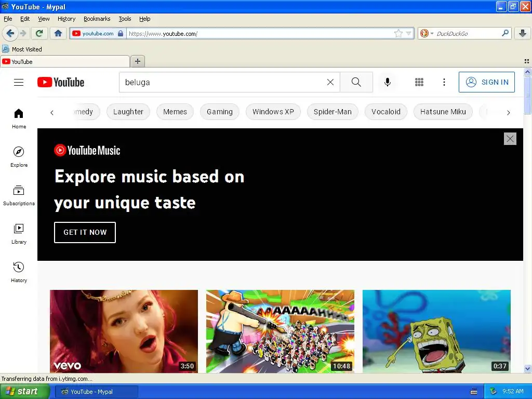The height and width of the screenshot is (399, 532).
Task: Click the SIGN IN button
Action: click(486, 82)
